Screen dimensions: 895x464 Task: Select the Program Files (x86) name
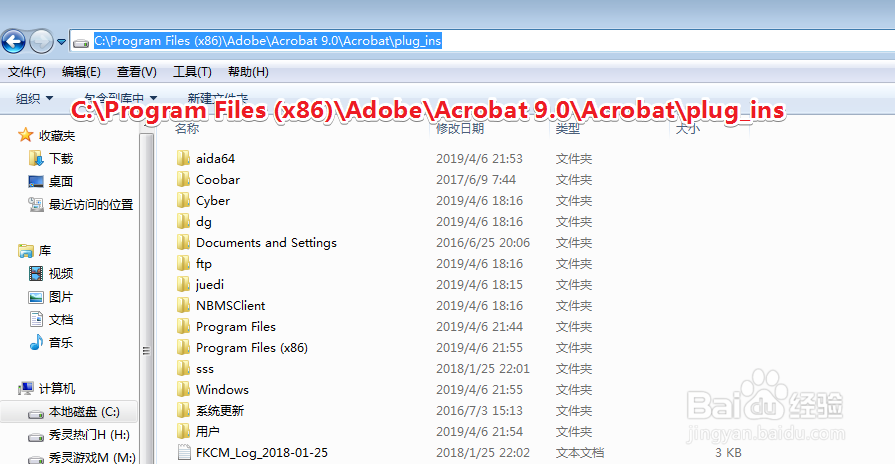252,348
